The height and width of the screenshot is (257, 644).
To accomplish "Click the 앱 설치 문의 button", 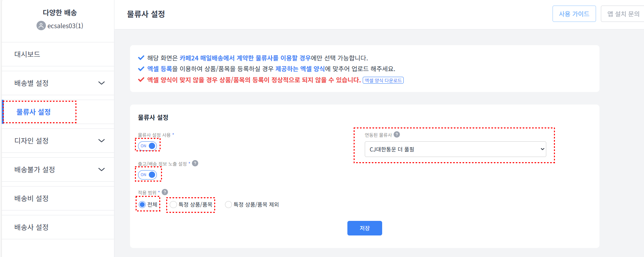I will (623, 14).
